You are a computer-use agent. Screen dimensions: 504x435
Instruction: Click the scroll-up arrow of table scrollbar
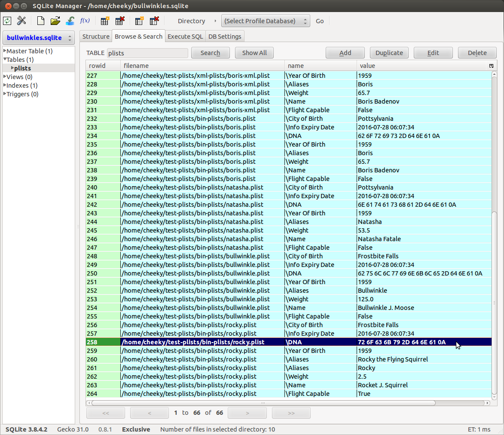click(x=495, y=74)
